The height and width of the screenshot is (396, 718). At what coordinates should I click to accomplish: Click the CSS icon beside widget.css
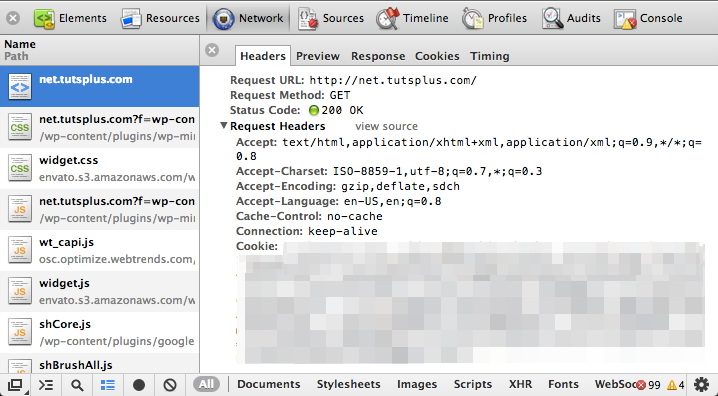20,168
